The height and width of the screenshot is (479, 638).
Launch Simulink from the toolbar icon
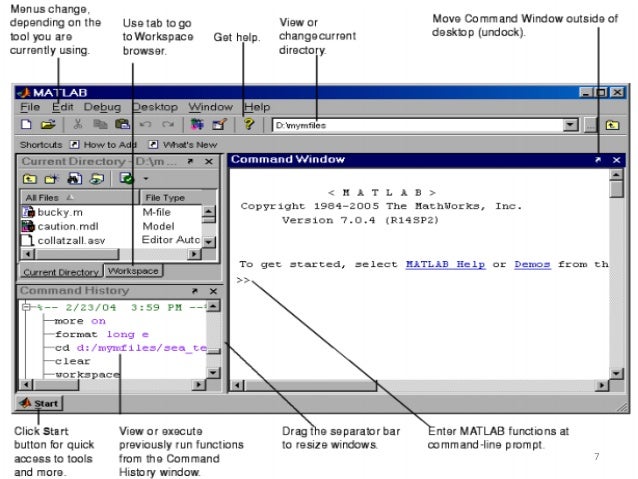(x=197, y=124)
